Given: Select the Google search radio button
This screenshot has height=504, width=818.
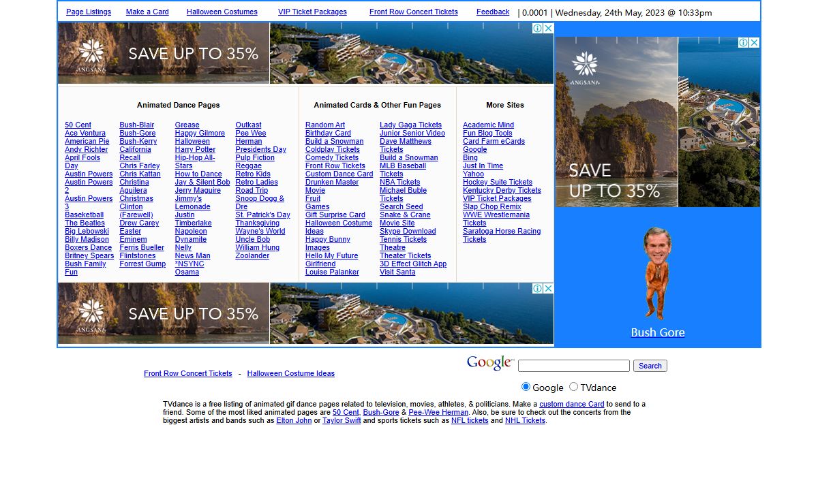Looking at the screenshot, I should pyautogui.click(x=526, y=387).
